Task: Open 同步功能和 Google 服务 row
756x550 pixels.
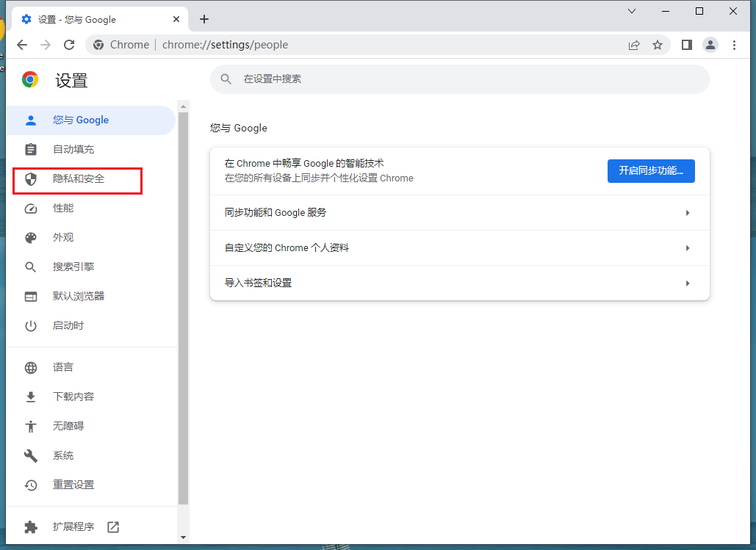Action: pos(459,212)
